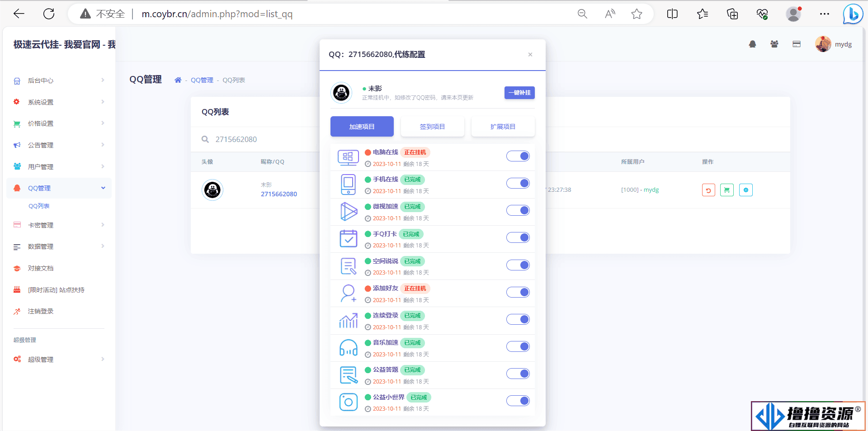Viewport: 868px width, 431px height.
Task: Toggle the 空间说说 switch
Action: pos(518,265)
